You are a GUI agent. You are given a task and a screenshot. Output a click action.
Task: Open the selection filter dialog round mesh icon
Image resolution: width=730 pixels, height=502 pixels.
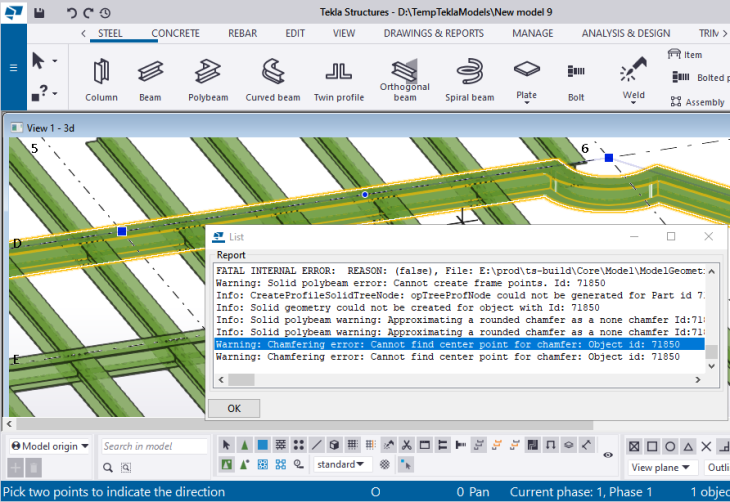385,464
